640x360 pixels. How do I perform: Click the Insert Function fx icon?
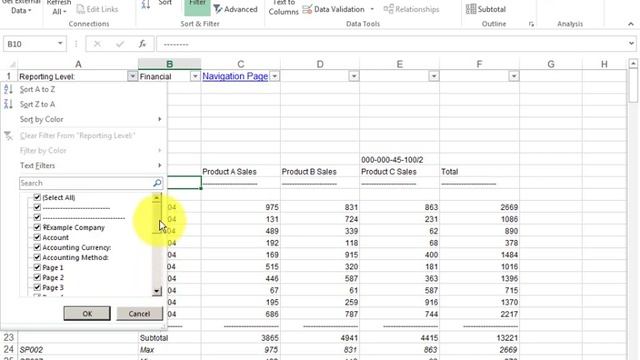point(142,44)
